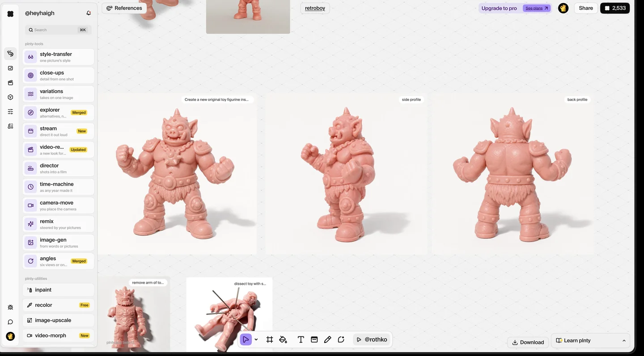The image size is (644, 356).
Task: Open the images section in left rail
Action: (x=10, y=68)
